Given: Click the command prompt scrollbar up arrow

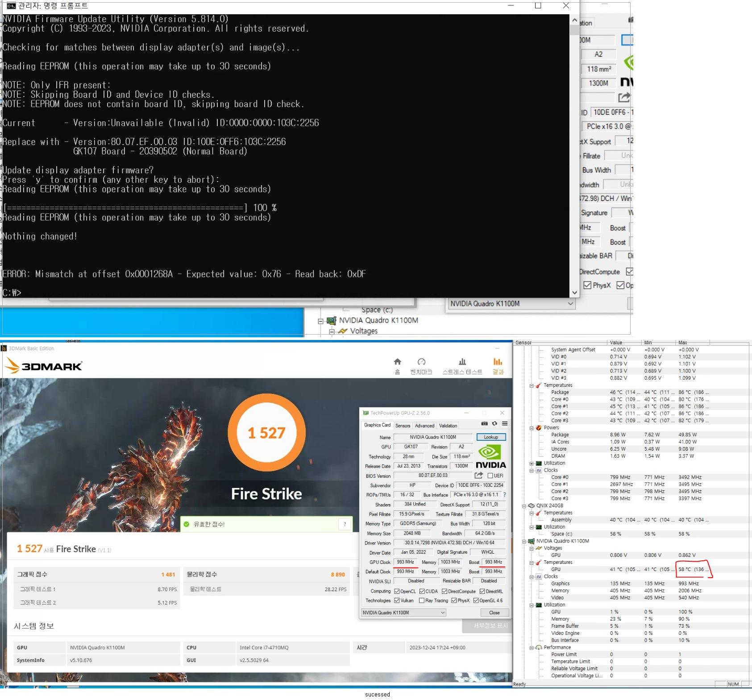Looking at the screenshot, I should coord(574,20).
